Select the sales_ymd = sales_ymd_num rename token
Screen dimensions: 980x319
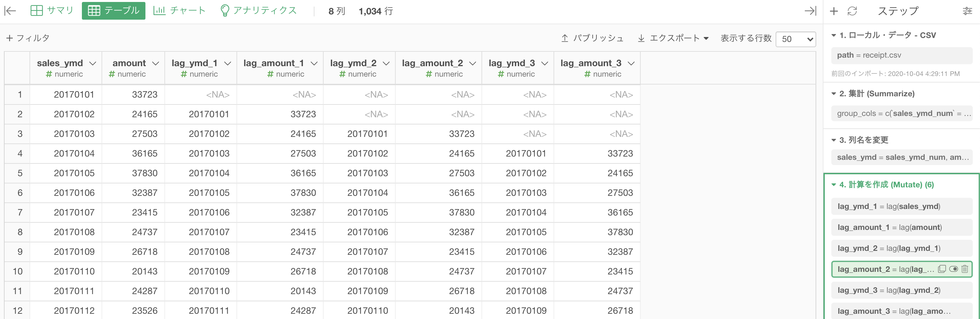[901, 157]
